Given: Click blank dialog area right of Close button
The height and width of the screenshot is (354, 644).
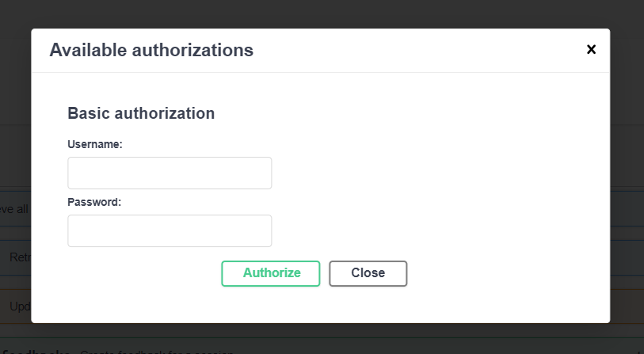Looking at the screenshot, I should 507,273.
